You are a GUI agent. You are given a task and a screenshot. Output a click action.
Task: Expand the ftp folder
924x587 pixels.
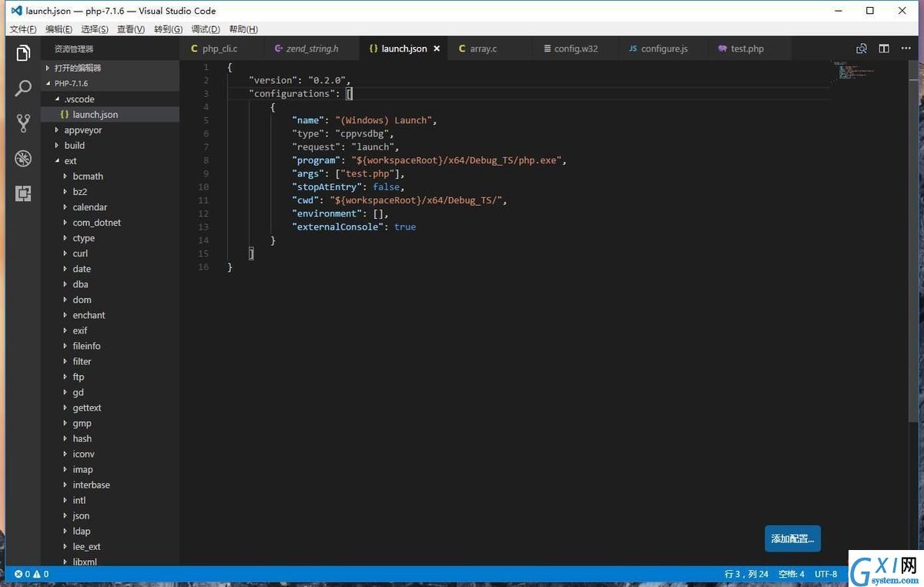[x=110, y=377]
